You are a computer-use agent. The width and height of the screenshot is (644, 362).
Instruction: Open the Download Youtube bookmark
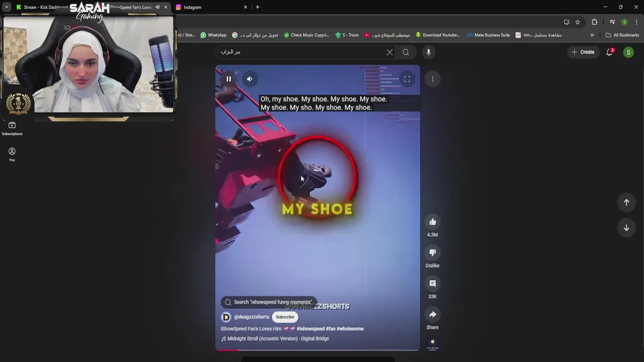[x=437, y=35]
